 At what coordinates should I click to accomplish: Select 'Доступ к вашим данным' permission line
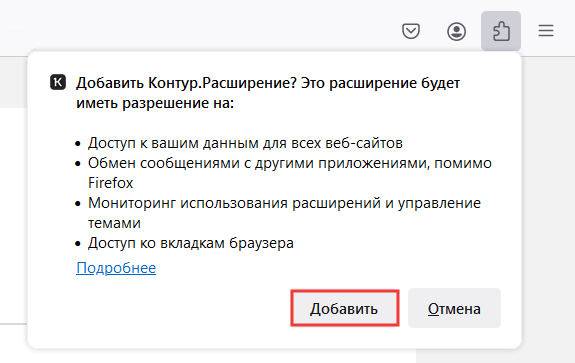pos(245,143)
